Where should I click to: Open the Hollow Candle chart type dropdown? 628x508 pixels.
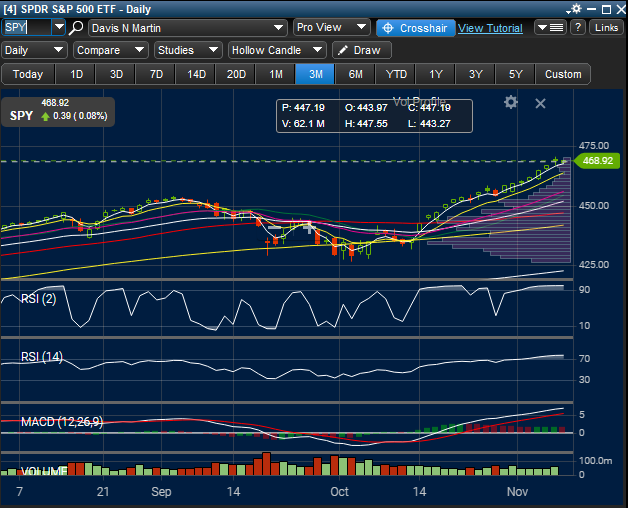pyautogui.click(x=277, y=50)
